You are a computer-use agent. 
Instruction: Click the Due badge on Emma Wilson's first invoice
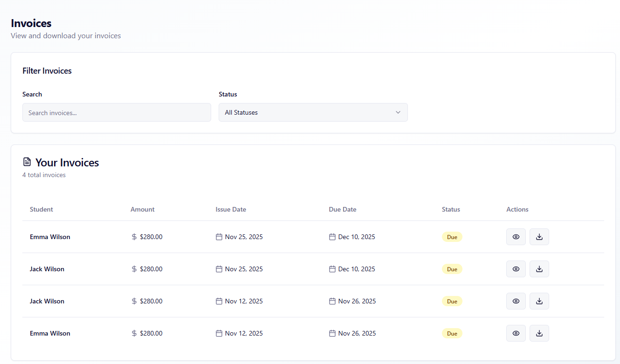click(x=452, y=237)
